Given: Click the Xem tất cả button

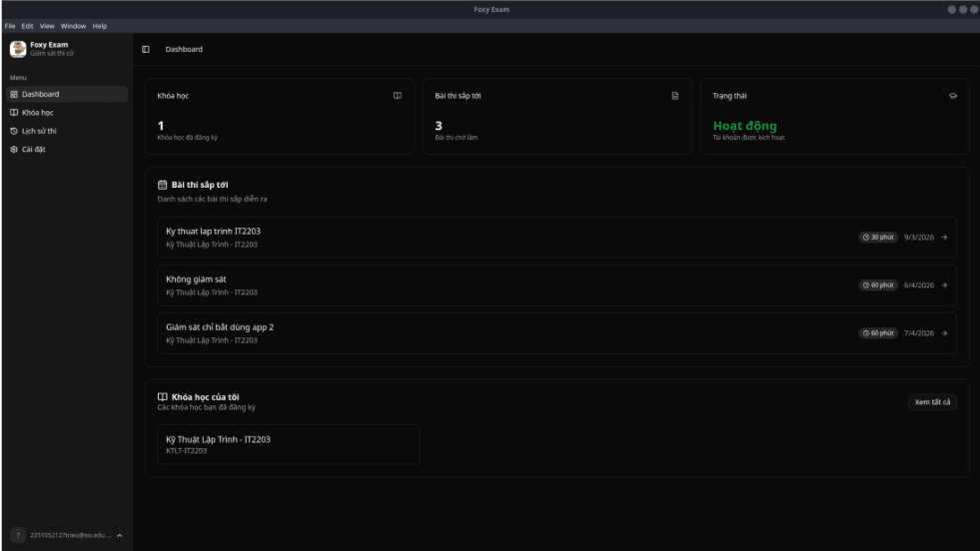Looking at the screenshot, I should tap(932, 401).
